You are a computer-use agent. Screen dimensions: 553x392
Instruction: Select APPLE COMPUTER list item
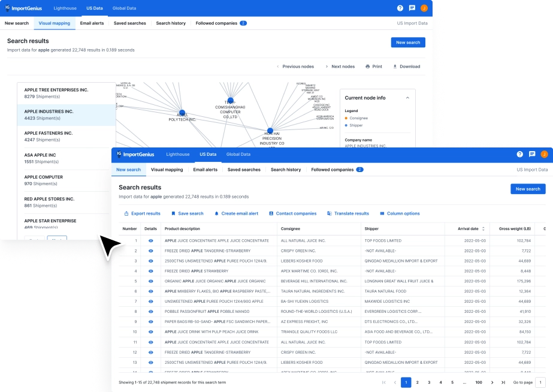(x=64, y=180)
